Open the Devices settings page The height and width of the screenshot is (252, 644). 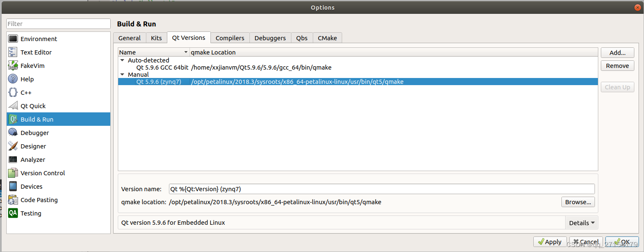[x=13, y=186]
